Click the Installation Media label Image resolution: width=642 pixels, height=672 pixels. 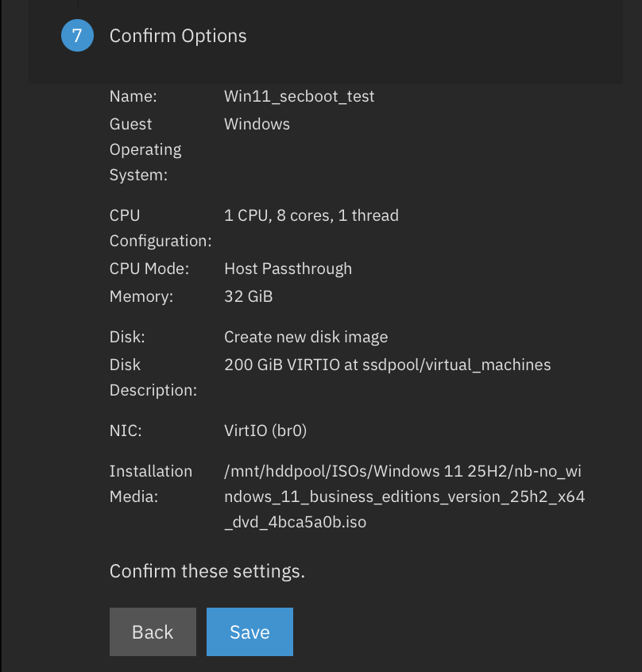tap(150, 484)
